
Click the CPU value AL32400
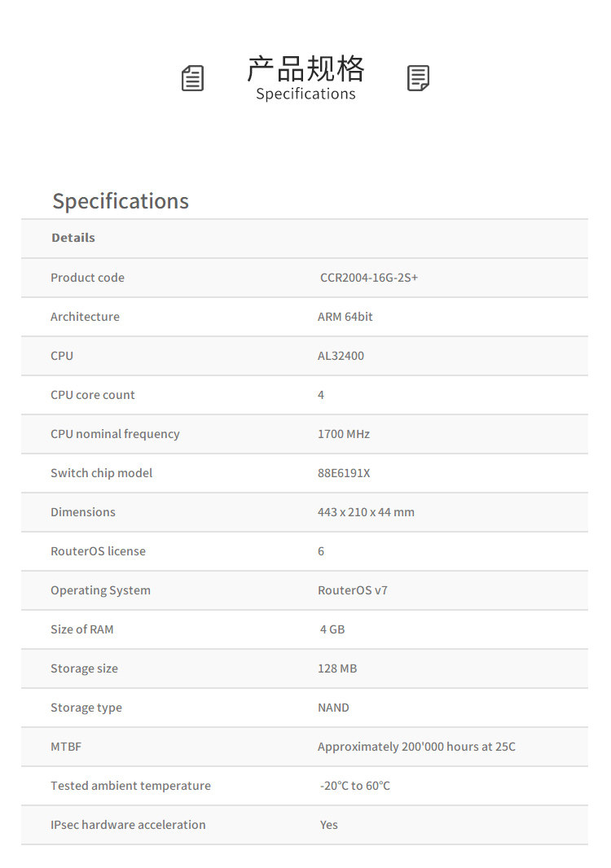341,356
